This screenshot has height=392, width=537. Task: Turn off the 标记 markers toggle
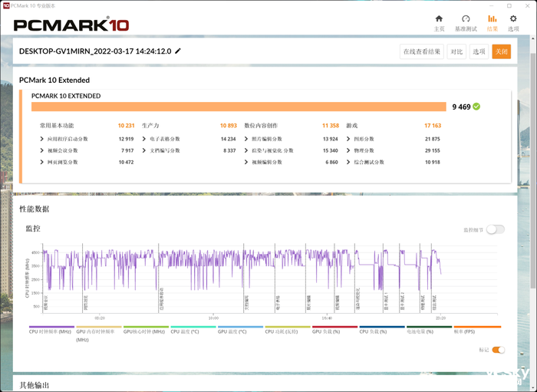pos(499,350)
